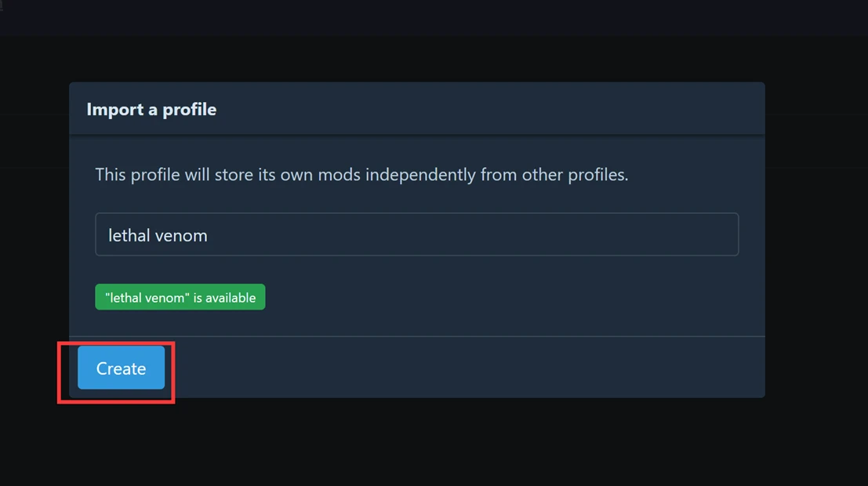Focus the profile name input field

coord(416,234)
